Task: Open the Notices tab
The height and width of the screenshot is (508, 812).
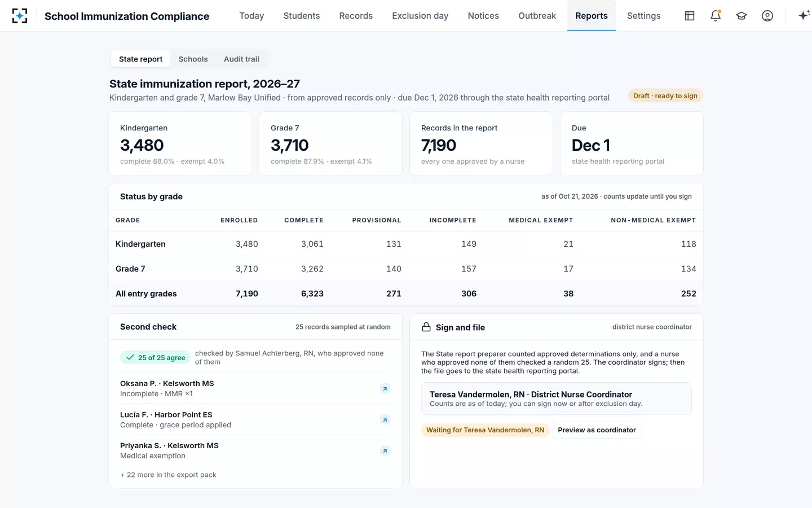Action: (483, 16)
